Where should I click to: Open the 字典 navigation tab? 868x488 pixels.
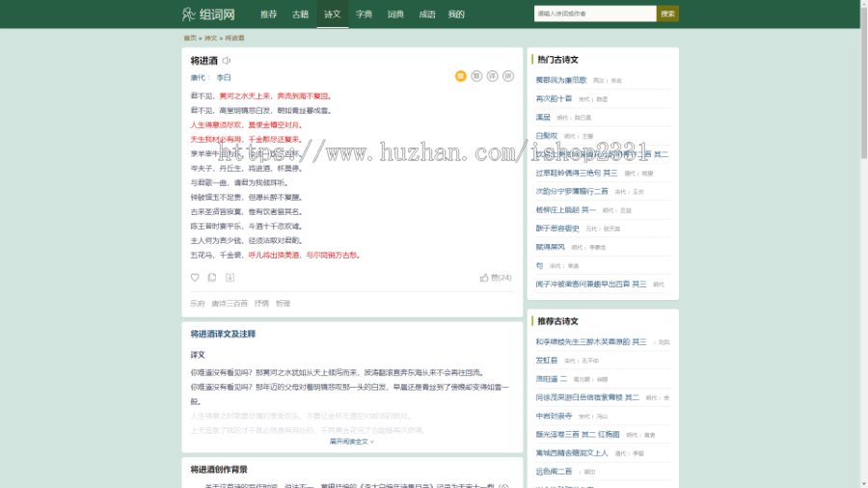[364, 14]
